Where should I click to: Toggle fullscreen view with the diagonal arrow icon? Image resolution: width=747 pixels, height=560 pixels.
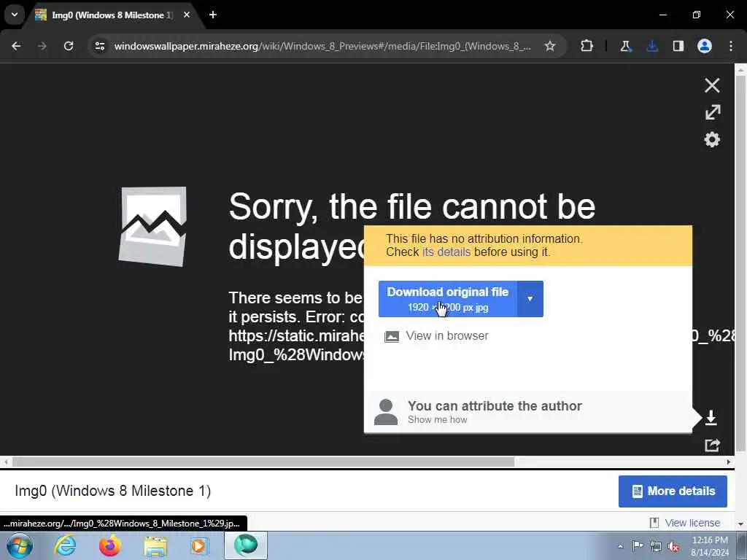(x=713, y=112)
